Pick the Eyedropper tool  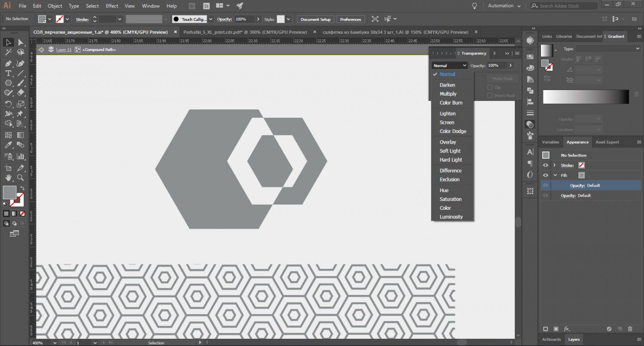point(8,146)
